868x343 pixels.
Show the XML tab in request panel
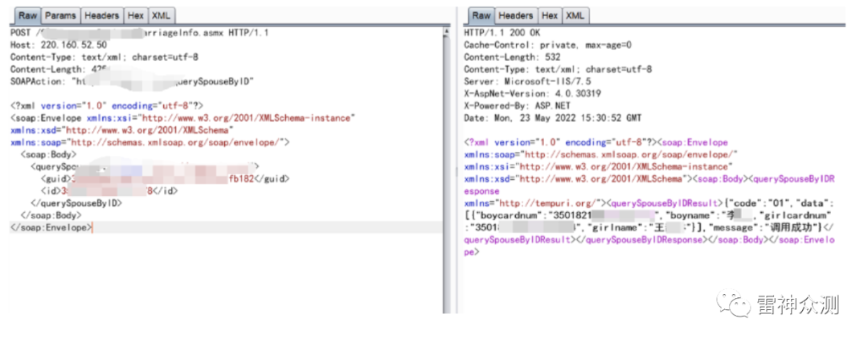(x=161, y=15)
